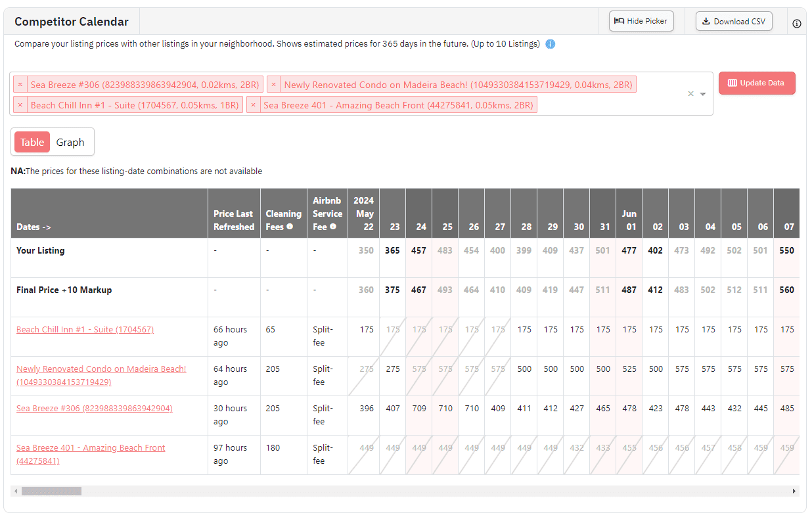
Task: Remove Beach Chill Inn #1 tag
Action: [x=20, y=105]
